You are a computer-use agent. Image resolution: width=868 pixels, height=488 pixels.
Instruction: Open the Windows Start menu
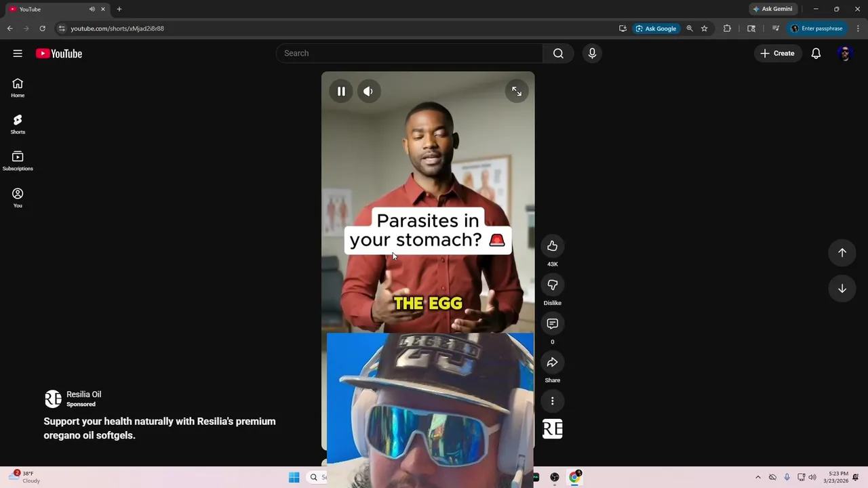(294, 477)
